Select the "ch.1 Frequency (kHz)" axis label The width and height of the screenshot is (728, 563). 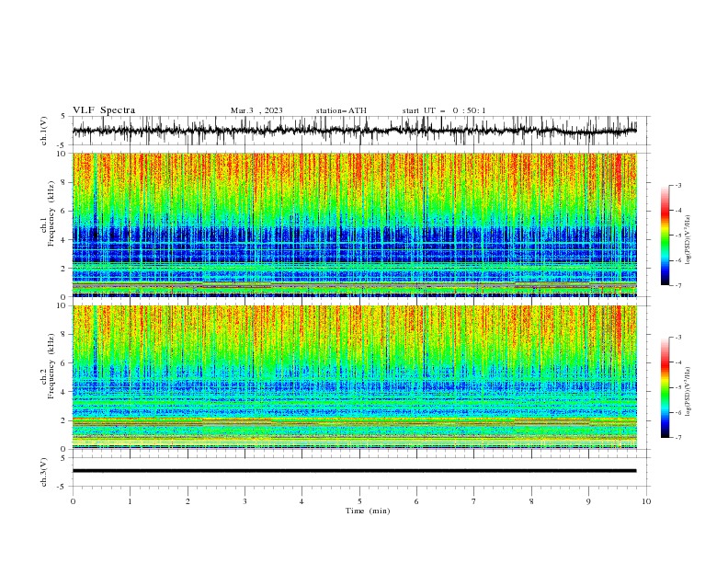click(48, 214)
